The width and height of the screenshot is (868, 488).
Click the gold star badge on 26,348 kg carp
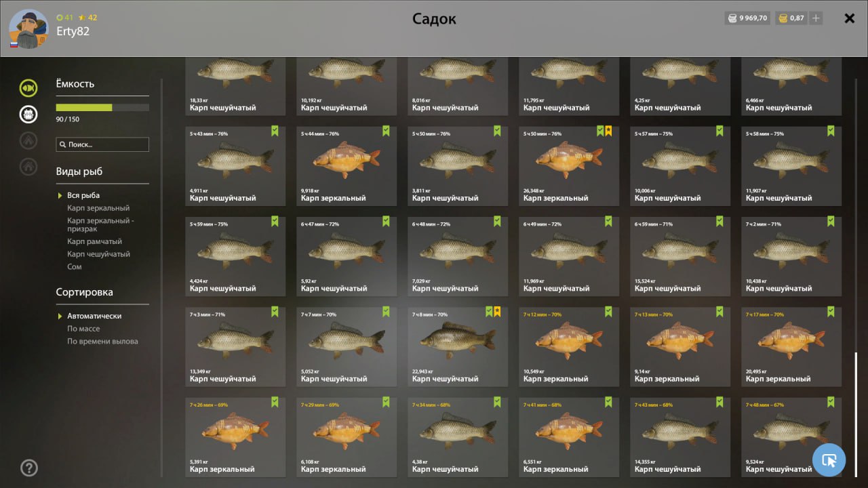(x=608, y=131)
